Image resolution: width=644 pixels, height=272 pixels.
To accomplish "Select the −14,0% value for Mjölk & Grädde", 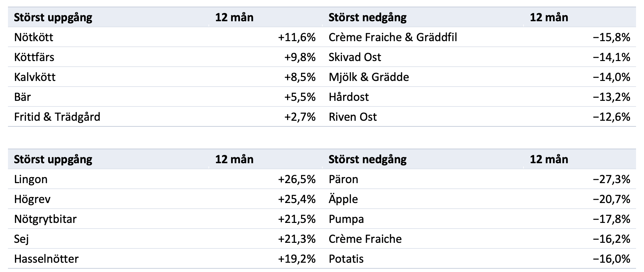I will [x=611, y=77].
